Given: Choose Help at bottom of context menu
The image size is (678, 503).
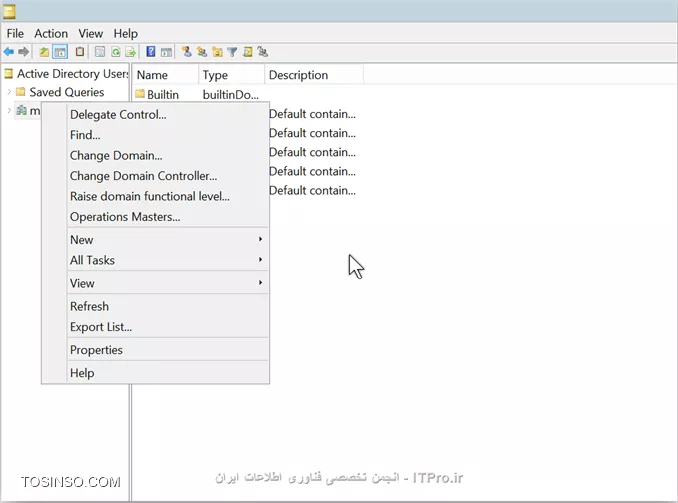Looking at the screenshot, I should tap(168, 373).
